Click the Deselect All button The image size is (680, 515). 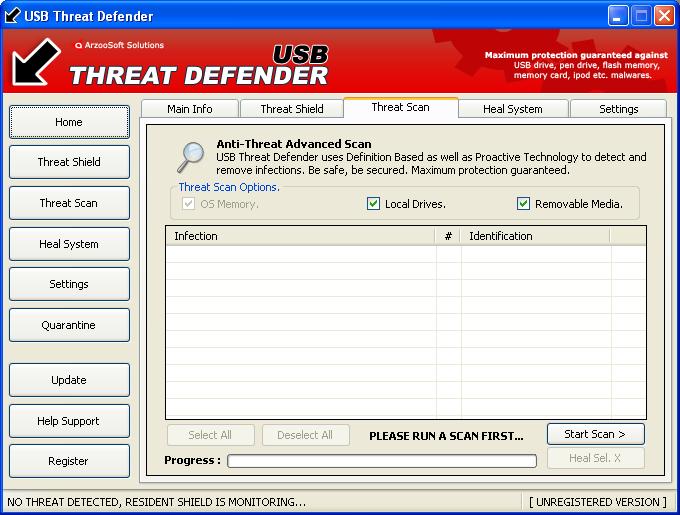305,435
